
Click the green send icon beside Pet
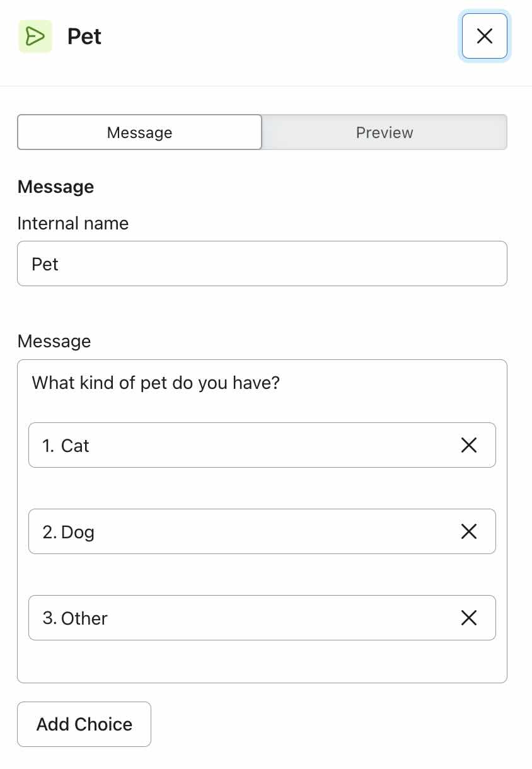[35, 37]
